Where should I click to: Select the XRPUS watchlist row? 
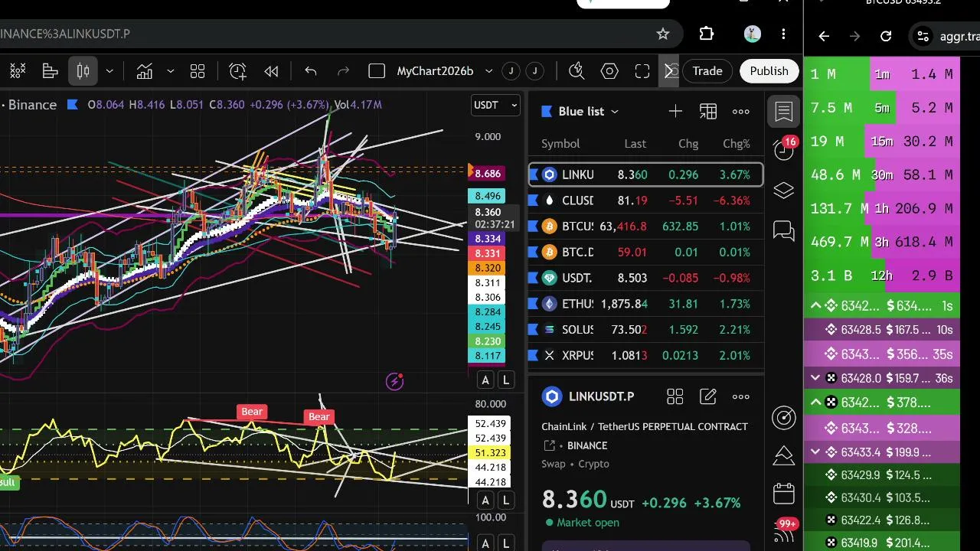[x=645, y=356]
